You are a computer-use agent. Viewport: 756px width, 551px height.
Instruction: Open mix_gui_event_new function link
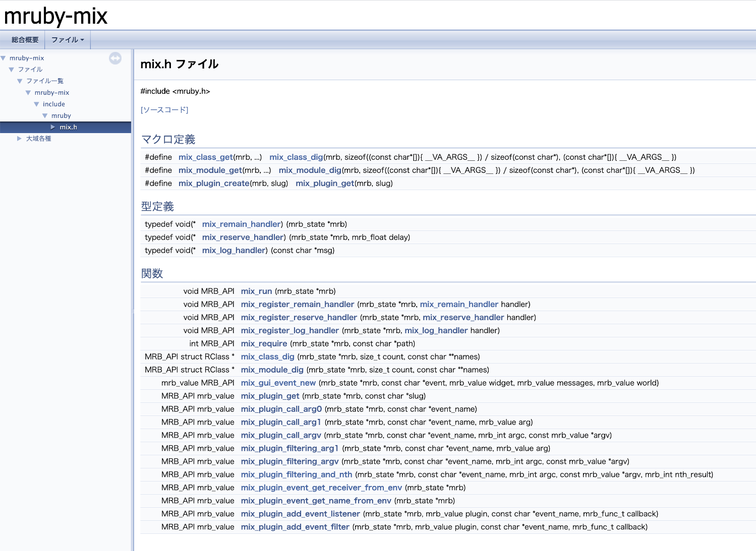[x=278, y=383]
